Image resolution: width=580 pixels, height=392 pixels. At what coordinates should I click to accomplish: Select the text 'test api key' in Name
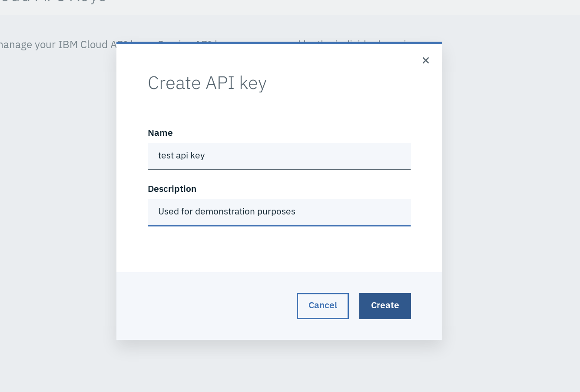181,155
